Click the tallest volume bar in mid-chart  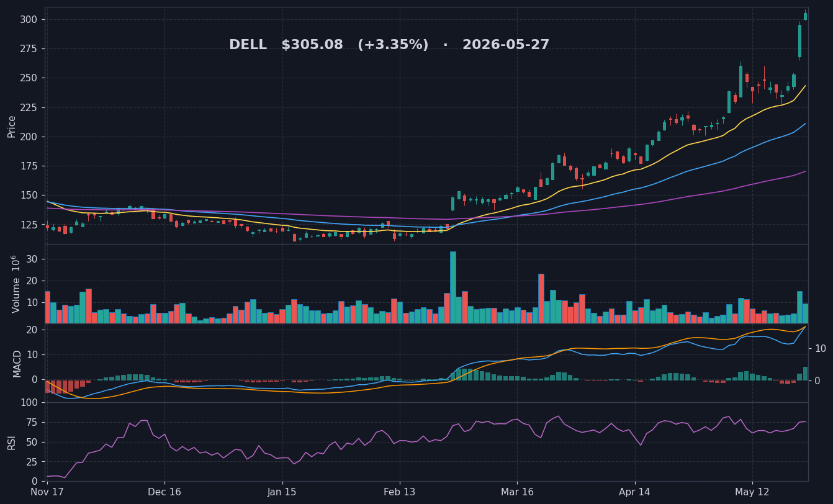tap(453, 287)
